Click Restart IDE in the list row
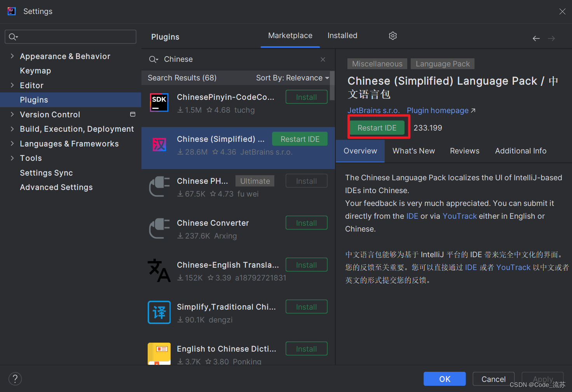572x392 pixels. tap(300, 139)
